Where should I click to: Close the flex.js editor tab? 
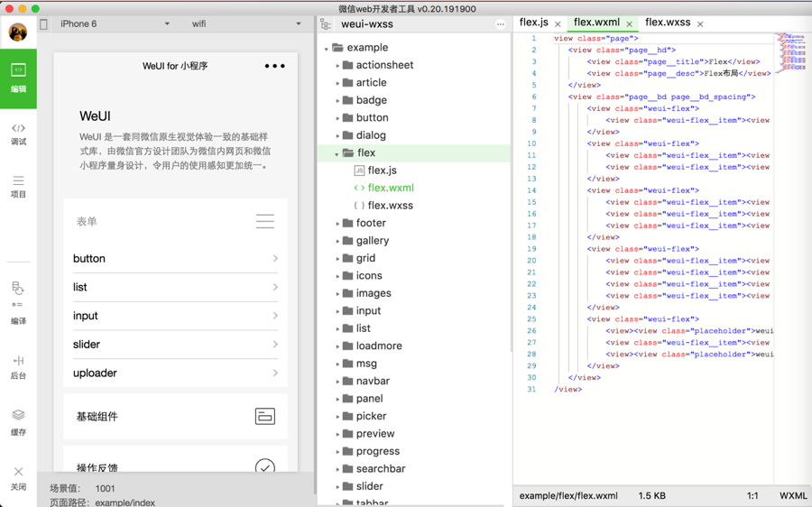point(558,23)
